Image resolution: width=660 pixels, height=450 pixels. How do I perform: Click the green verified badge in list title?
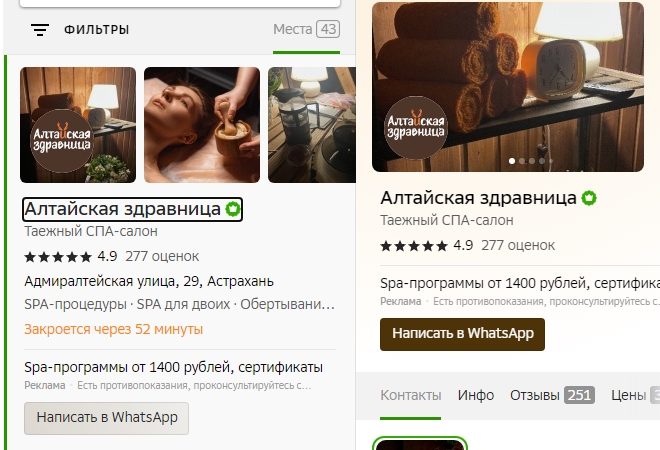[233, 209]
